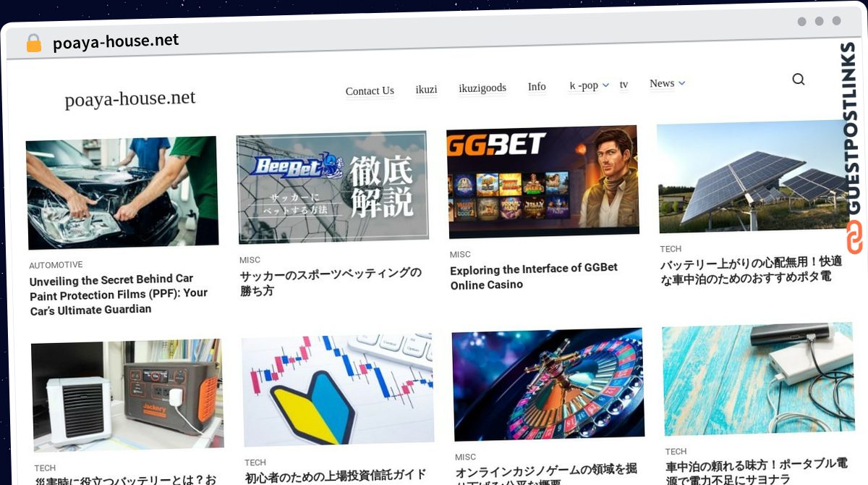Image resolution: width=868 pixels, height=485 pixels.
Task: Expand the k-pop menu chevron
Action: point(606,85)
